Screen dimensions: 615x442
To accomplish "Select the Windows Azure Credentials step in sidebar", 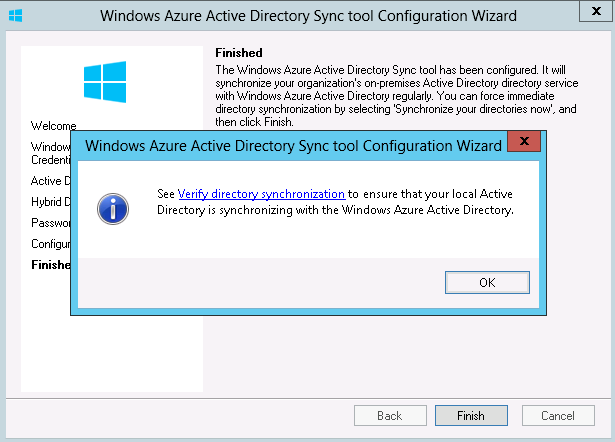I will click(x=51, y=153).
